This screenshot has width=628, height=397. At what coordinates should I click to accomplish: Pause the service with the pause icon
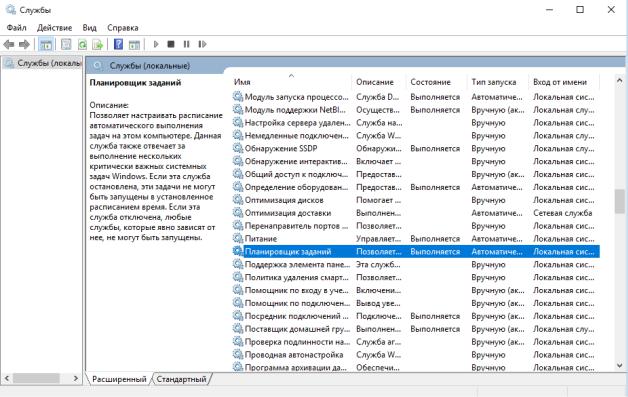(187, 44)
